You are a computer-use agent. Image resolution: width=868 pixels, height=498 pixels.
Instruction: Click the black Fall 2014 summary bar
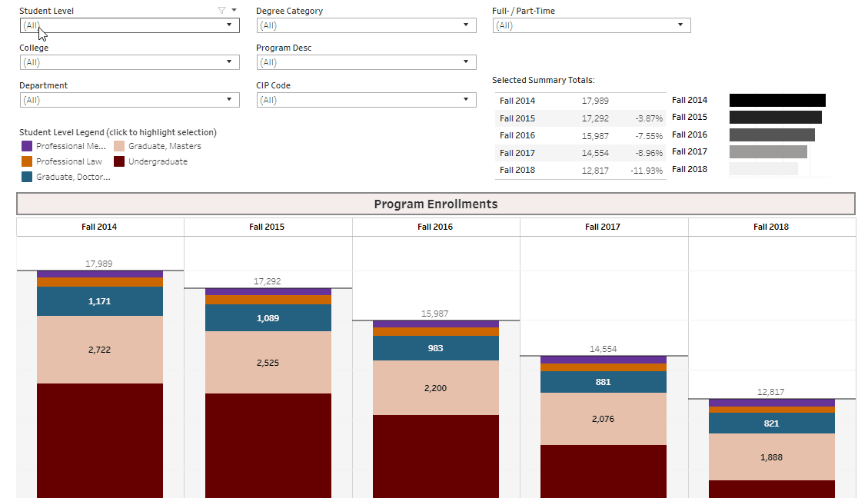tap(777, 99)
